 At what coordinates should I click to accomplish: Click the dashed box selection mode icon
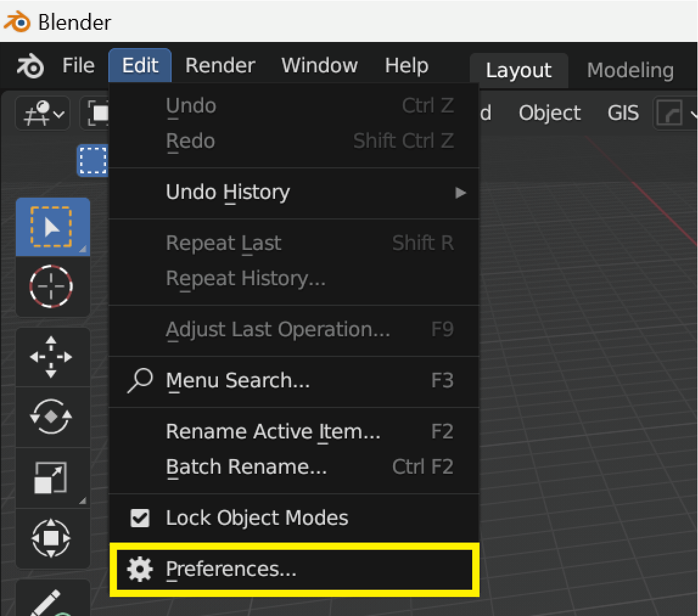pos(93,160)
